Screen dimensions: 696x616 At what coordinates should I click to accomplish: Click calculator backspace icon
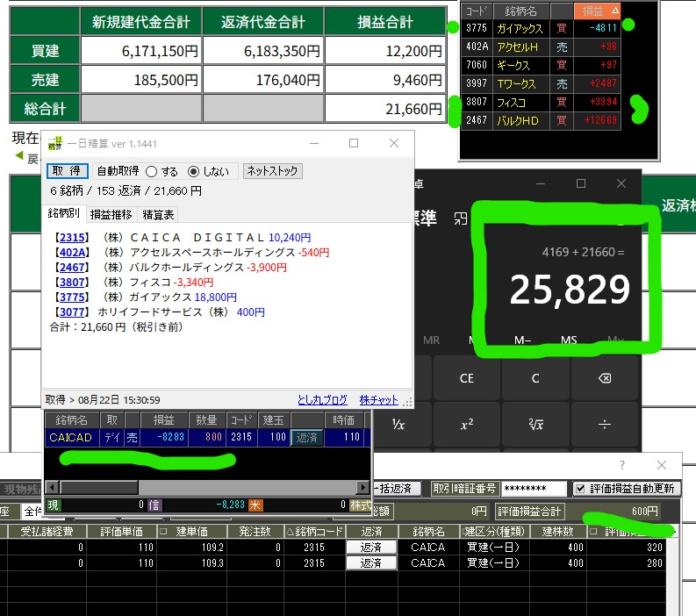tap(605, 378)
